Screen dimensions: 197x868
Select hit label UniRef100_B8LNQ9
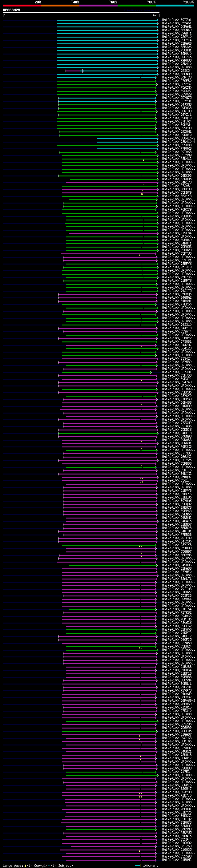point(176,74)
